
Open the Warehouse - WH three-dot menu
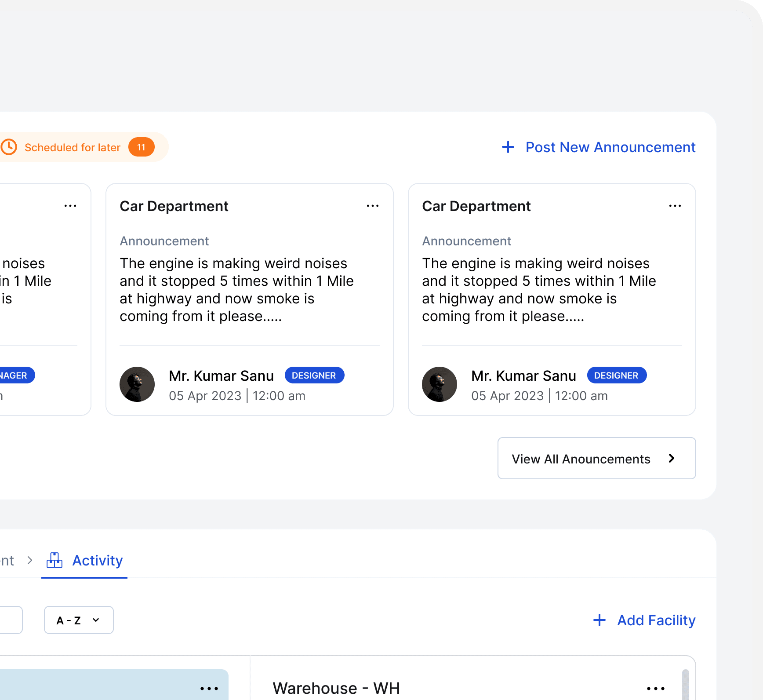coord(655,688)
